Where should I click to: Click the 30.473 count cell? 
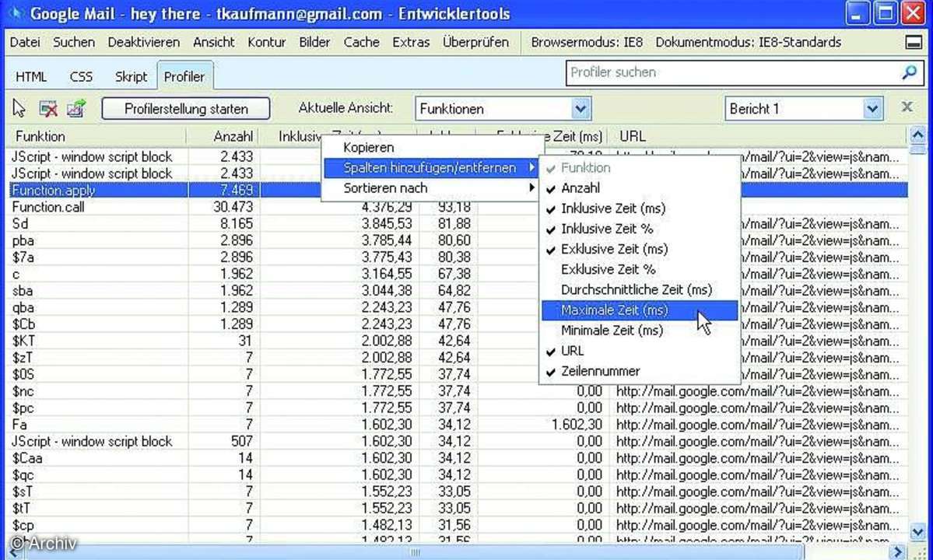click(x=233, y=207)
